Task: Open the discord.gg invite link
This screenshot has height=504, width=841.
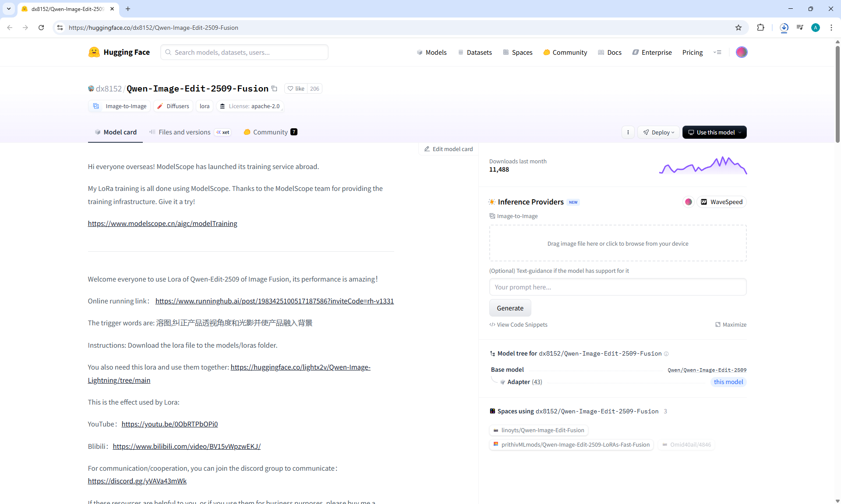Action: [x=137, y=481]
